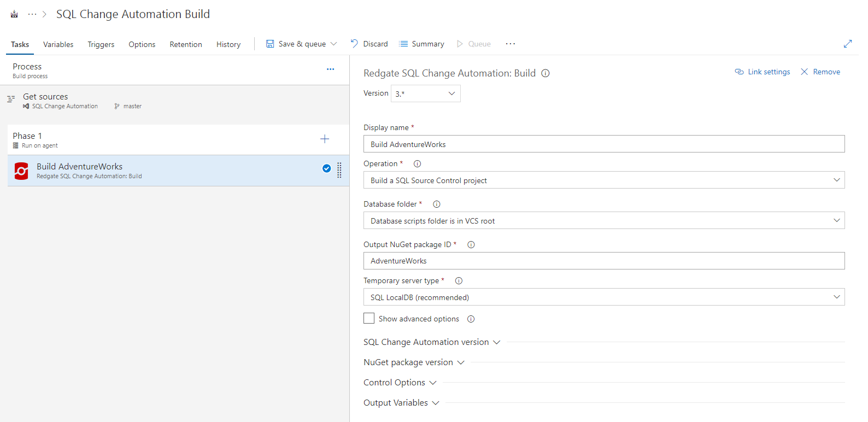
Task: Show info for Output NuGet package ID
Action: (x=471, y=244)
